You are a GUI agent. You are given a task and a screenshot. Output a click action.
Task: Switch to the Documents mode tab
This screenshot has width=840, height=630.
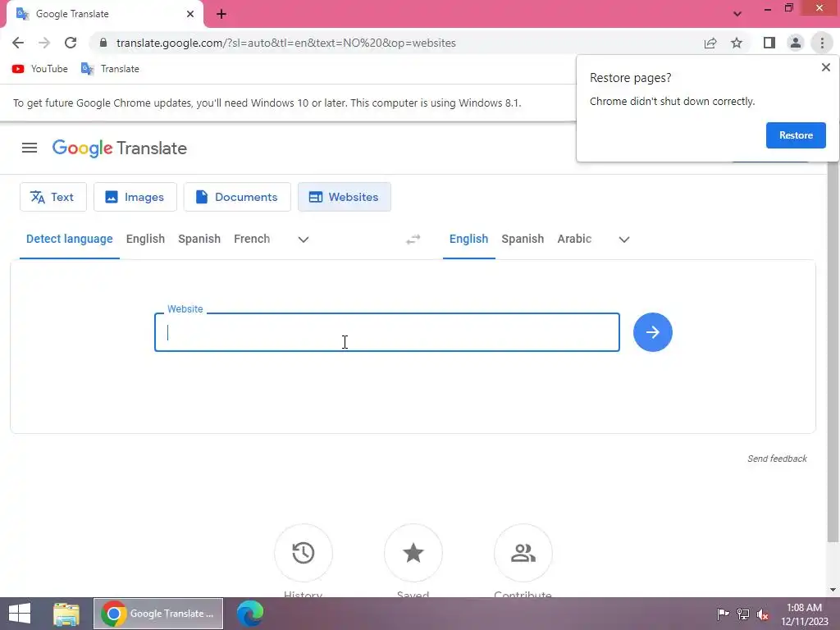click(x=237, y=197)
